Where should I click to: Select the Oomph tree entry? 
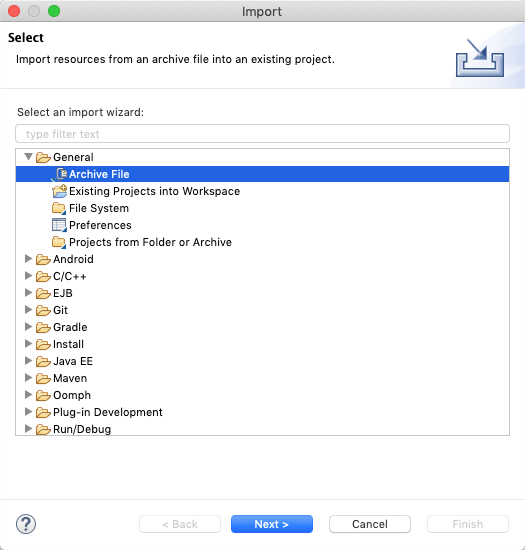pyautogui.click(x=72, y=395)
